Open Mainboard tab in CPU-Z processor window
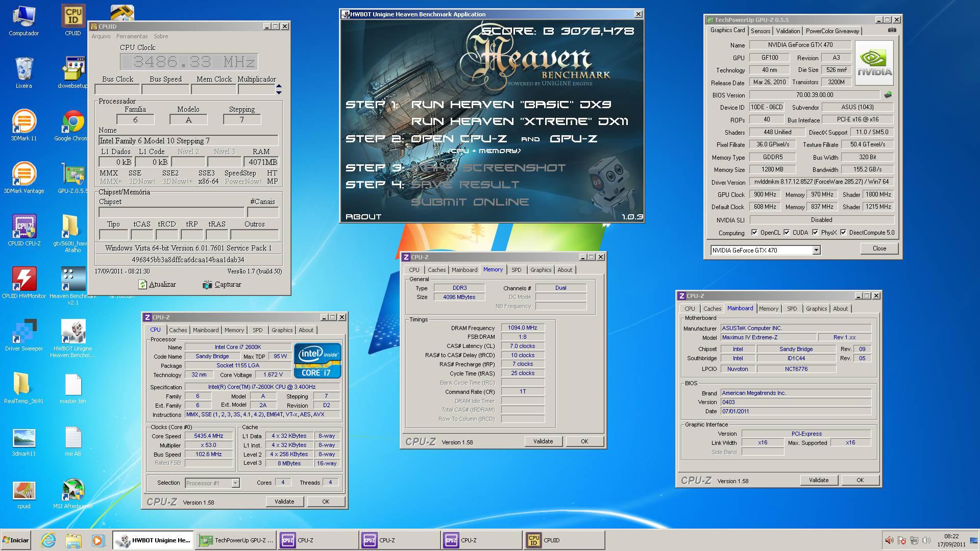The height and width of the screenshot is (551, 980). point(206,330)
